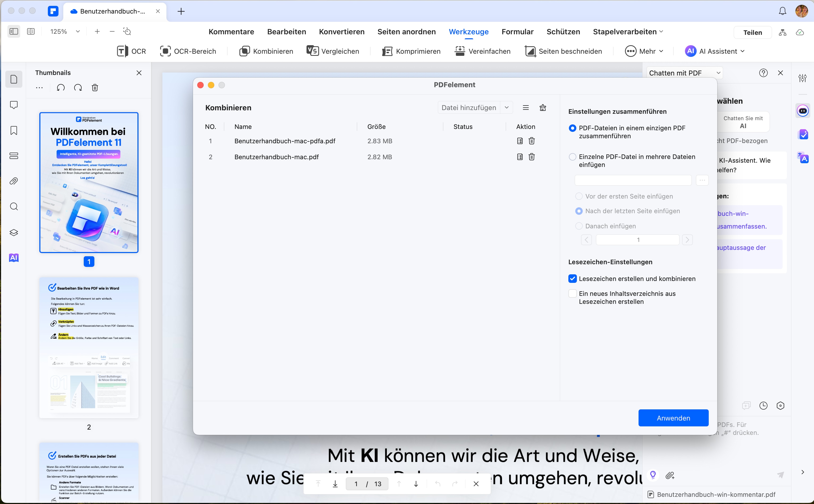This screenshot has width=814, height=504.
Task: Open thumbnails more options ellipsis
Action: 39,88
